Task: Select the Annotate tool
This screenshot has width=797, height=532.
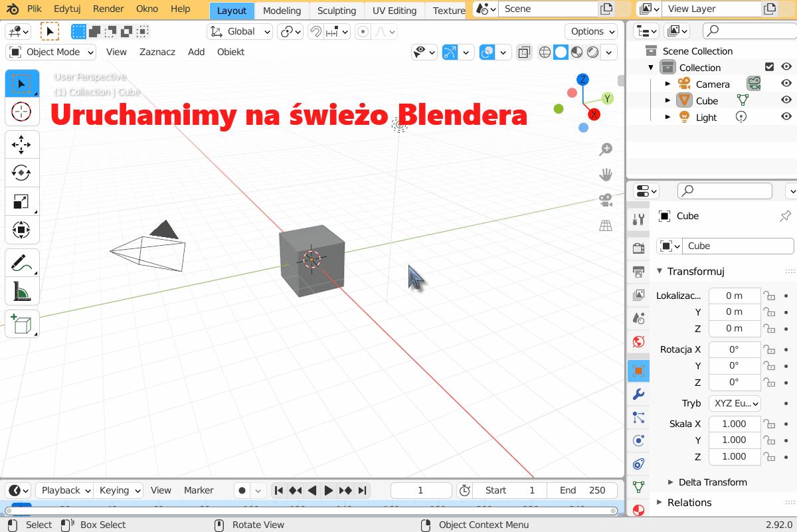Action: tap(22, 263)
